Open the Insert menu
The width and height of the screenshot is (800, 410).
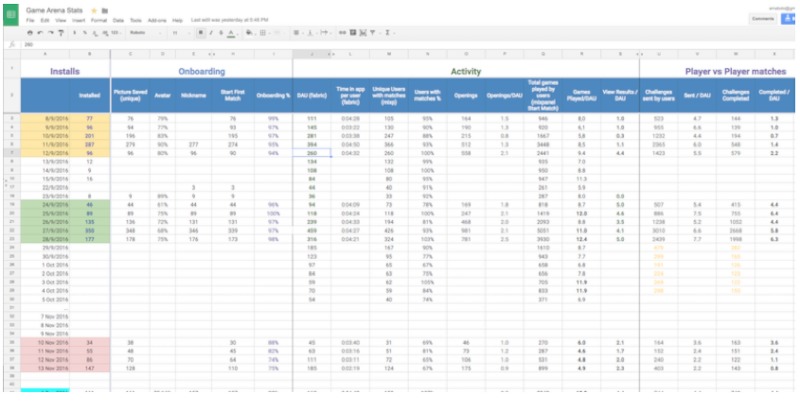coord(79,20)
